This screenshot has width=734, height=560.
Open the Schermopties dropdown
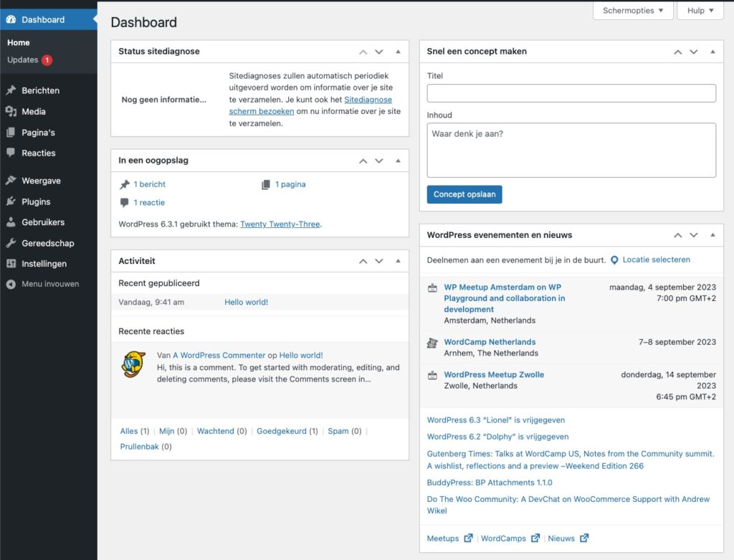[x=633, y=11]
